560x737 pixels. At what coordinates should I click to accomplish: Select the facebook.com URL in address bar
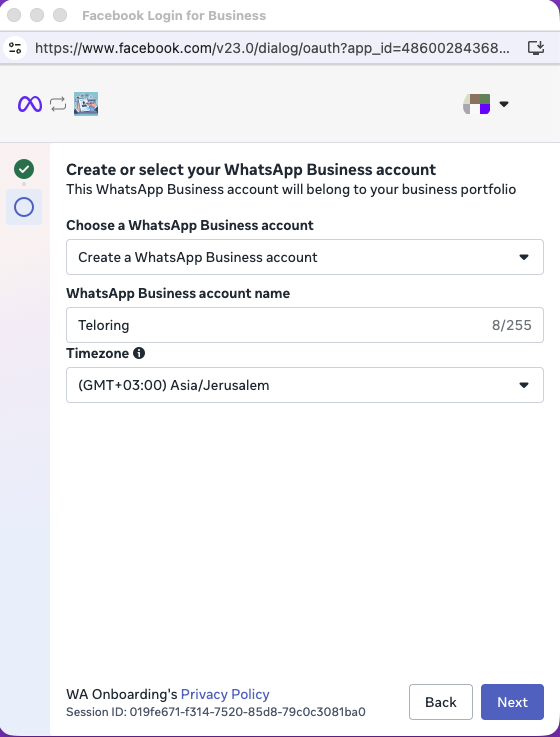(x=272, y=48)
